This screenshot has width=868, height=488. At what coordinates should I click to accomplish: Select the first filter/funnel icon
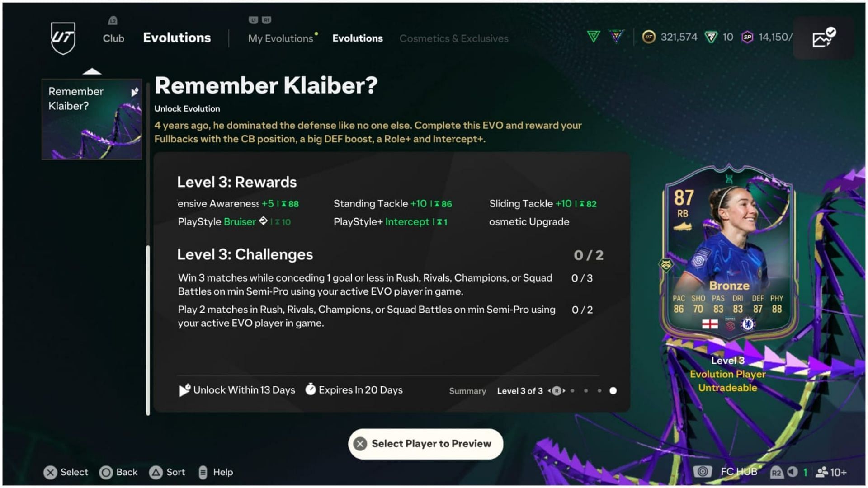pyautogui.click(x=598, y=37)
